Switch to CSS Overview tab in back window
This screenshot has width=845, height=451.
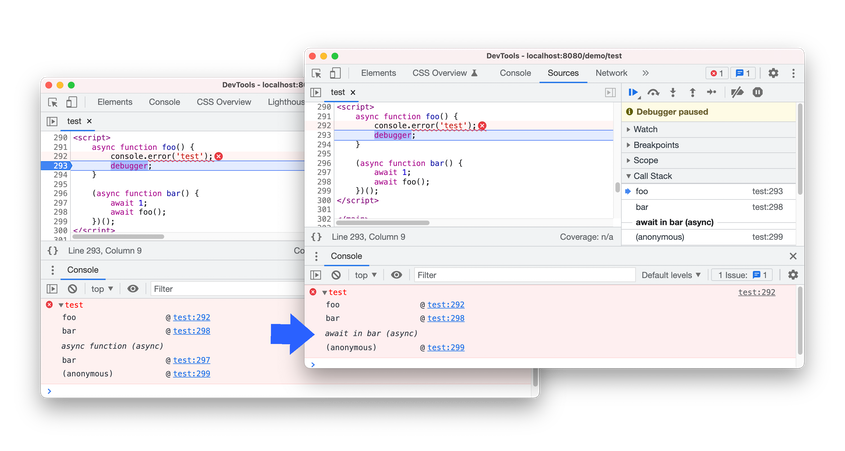tap(224, 102)
